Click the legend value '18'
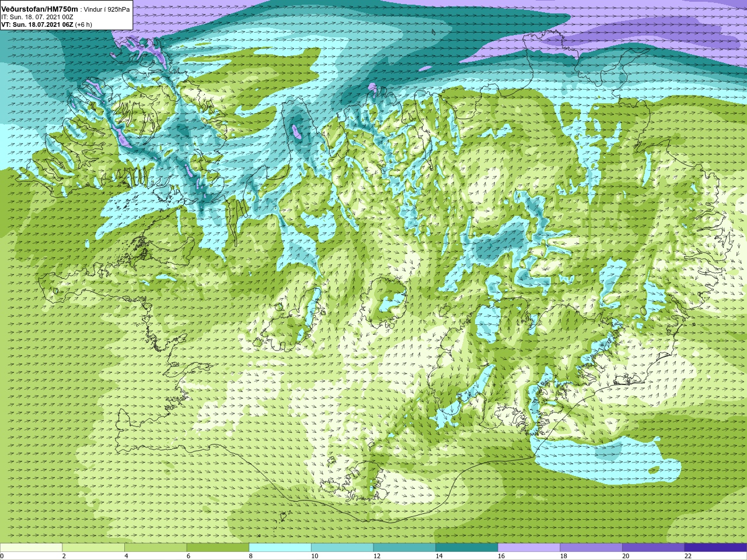 click(x=564, y=556)
